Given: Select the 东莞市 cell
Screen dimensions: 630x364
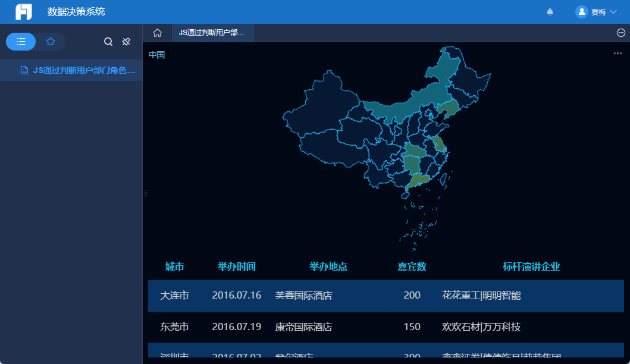Looking at the screenshot, I should [x=174, y=327].
